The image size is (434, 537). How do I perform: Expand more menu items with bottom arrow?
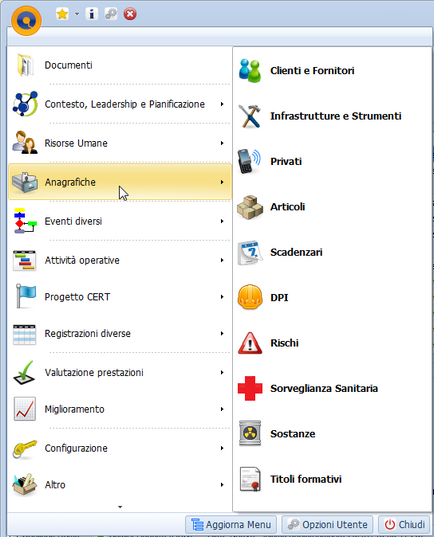pos(120,507)
